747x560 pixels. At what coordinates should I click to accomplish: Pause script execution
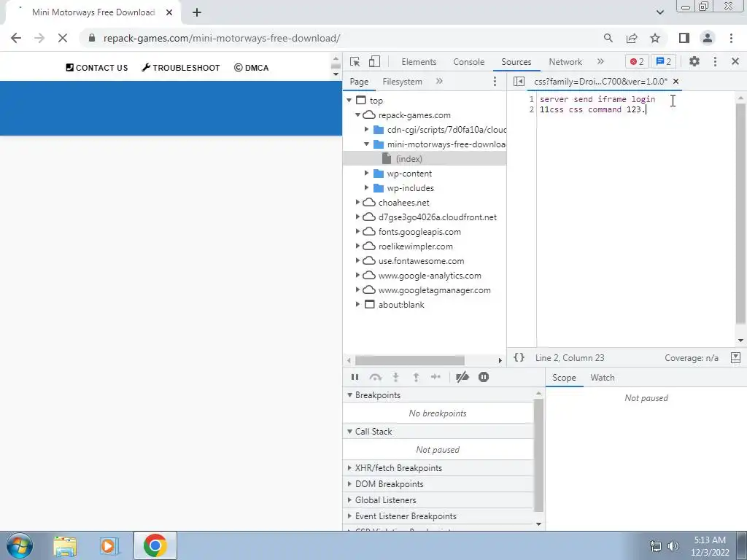[355, 377]
